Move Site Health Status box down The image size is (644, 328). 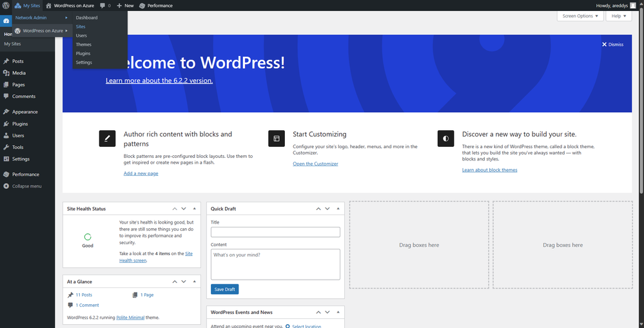[184, 209]
